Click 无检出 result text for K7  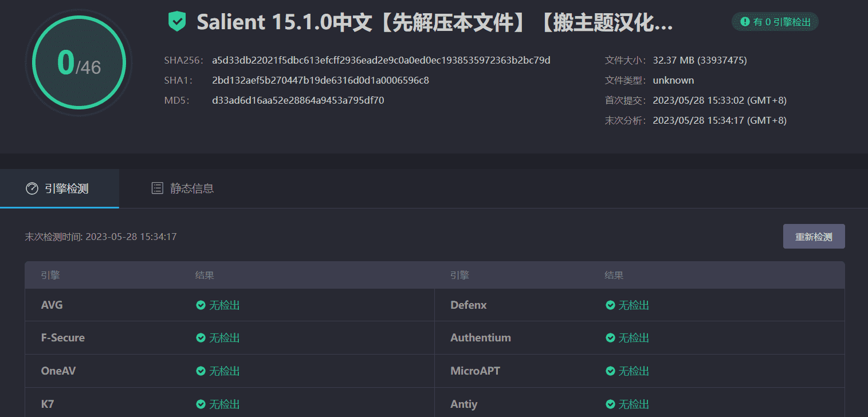(225, 404)
